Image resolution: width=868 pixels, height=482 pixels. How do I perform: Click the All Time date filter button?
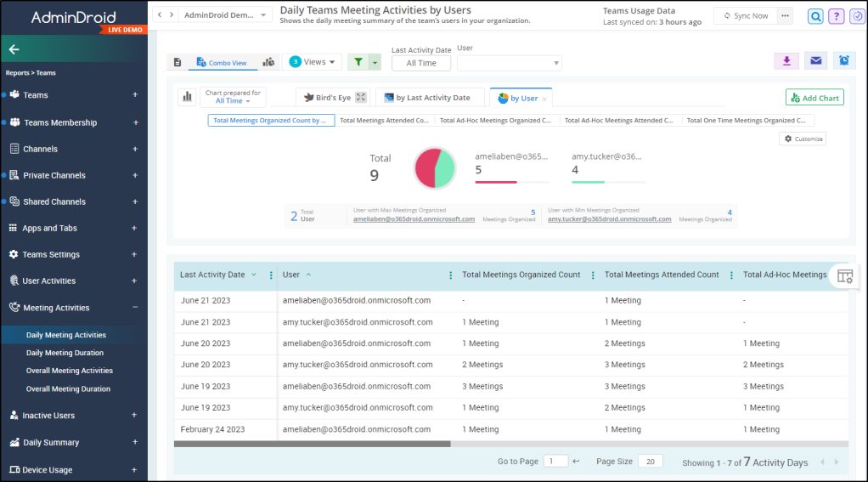coord(420,63)
